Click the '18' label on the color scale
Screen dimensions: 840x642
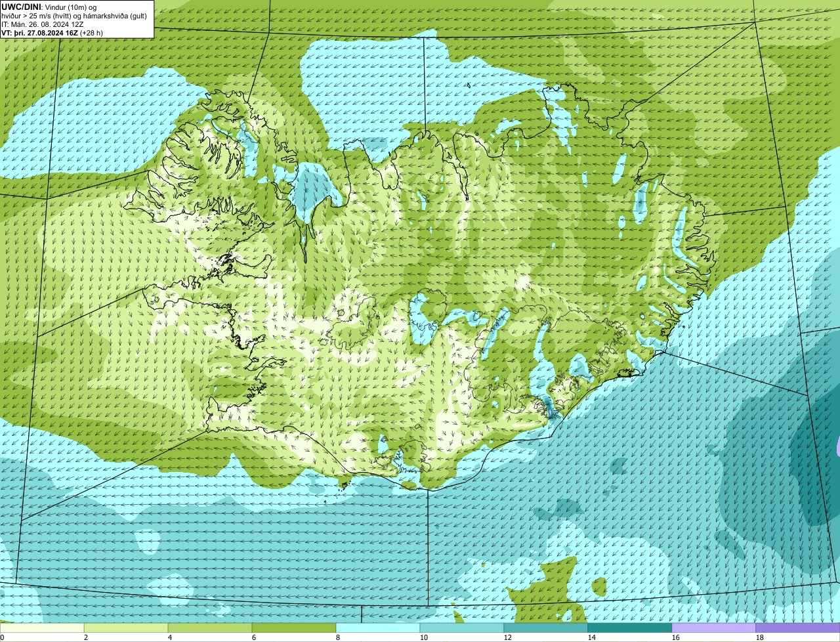pyautogui.click(x=759, y=637)
